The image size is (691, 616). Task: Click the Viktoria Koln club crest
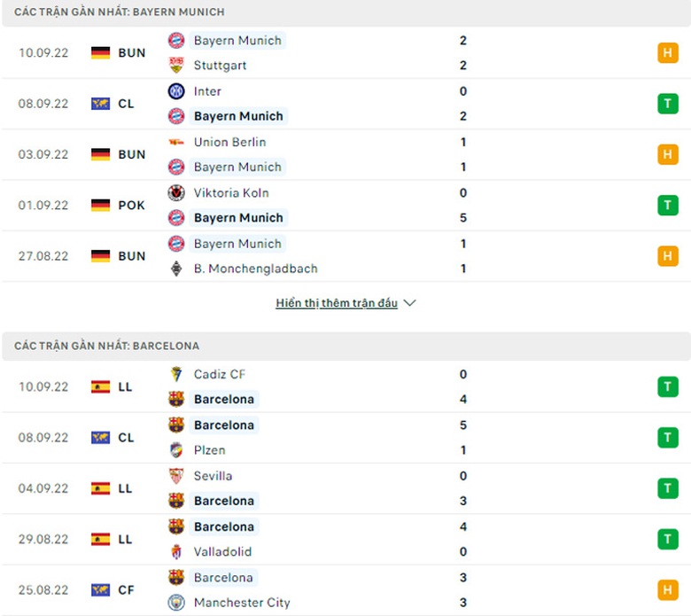click(176, 193)
